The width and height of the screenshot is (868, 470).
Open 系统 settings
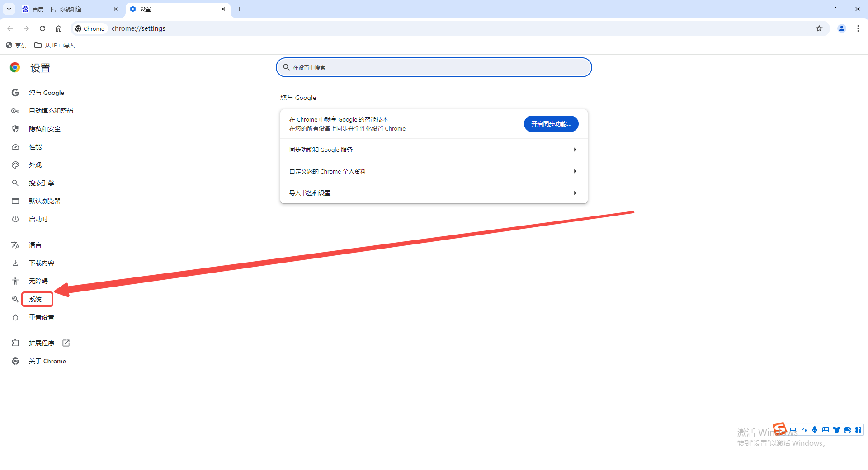pos(35,299)
